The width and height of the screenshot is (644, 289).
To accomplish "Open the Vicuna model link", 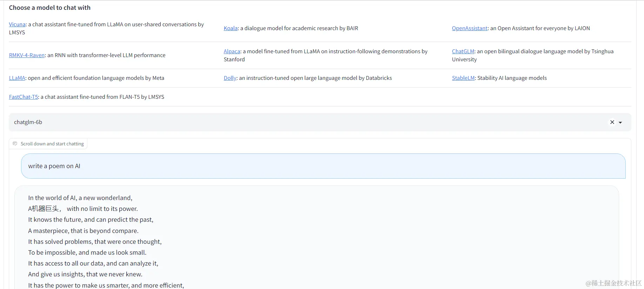I will tap(17, 25).
